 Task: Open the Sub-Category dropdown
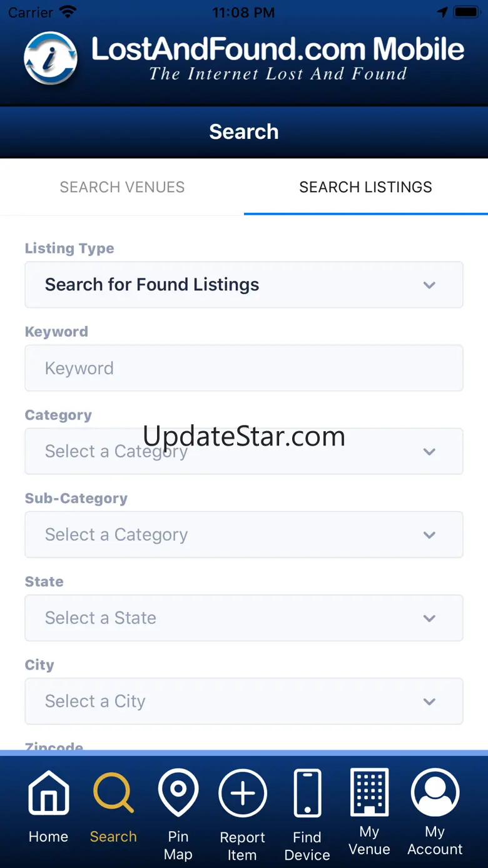[x=244, y=534]
